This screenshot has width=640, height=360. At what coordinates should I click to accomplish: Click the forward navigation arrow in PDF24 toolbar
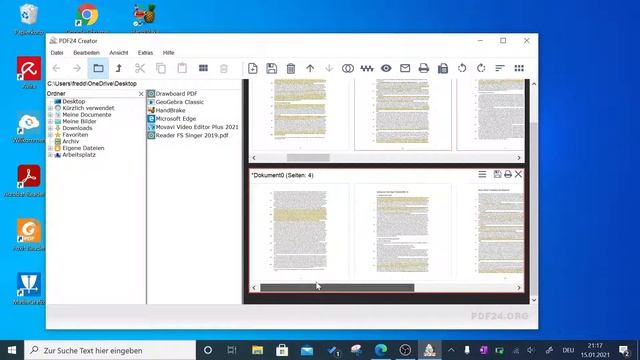coord(77,68)
